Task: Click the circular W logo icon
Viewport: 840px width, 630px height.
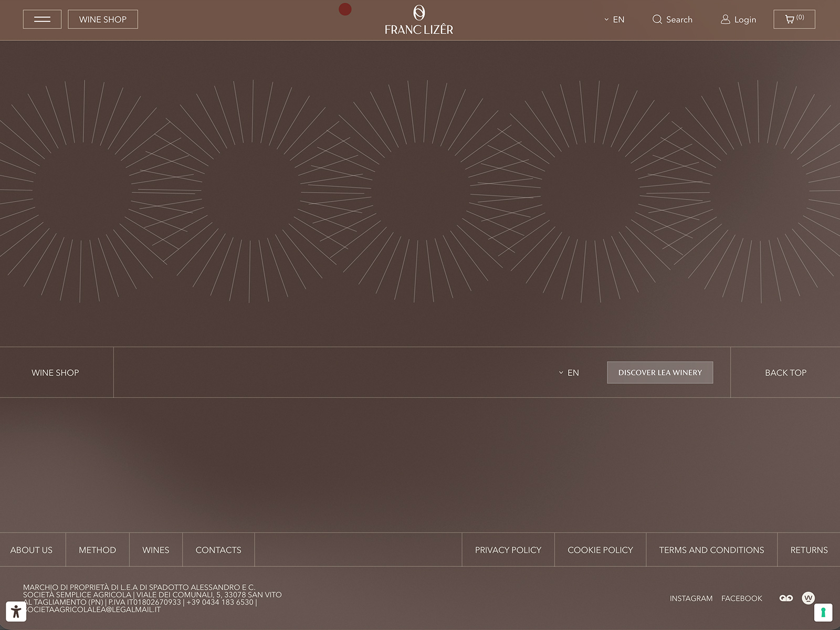Action: (x=808, y=598)
